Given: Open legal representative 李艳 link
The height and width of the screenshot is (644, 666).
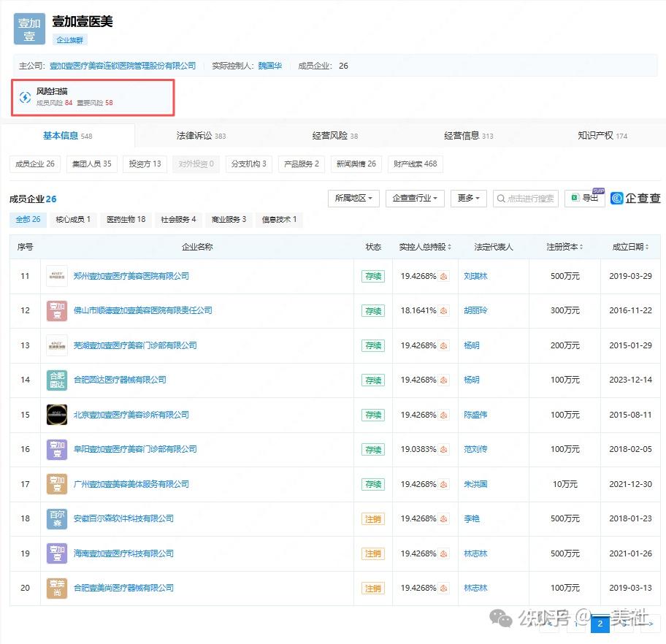Looking at the screenshot, I should 472,518.
